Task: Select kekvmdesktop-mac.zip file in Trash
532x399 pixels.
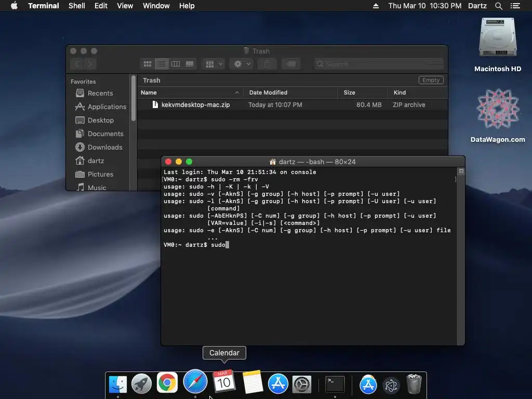Action: (292, 104)
